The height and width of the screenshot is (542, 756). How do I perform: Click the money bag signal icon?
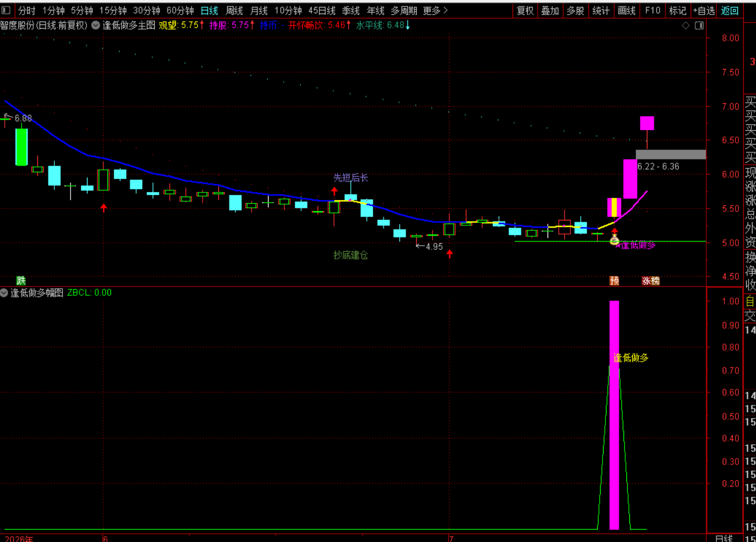(614, 240)
